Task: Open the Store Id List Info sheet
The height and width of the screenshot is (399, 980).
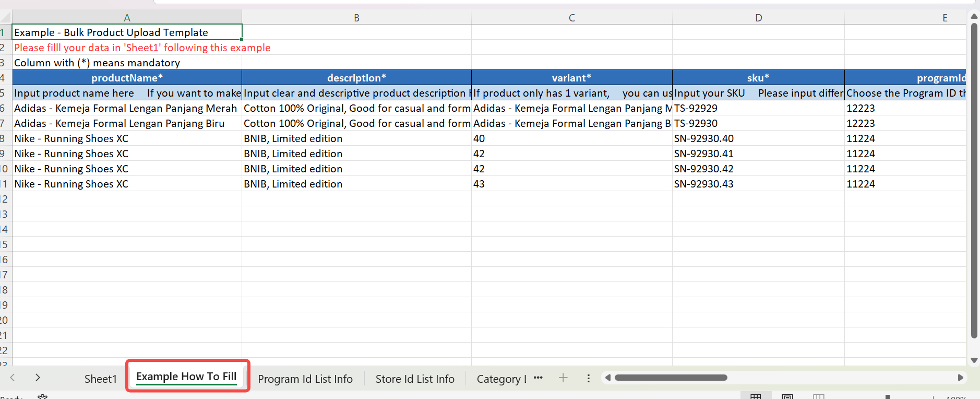Action: pos(415,379)
